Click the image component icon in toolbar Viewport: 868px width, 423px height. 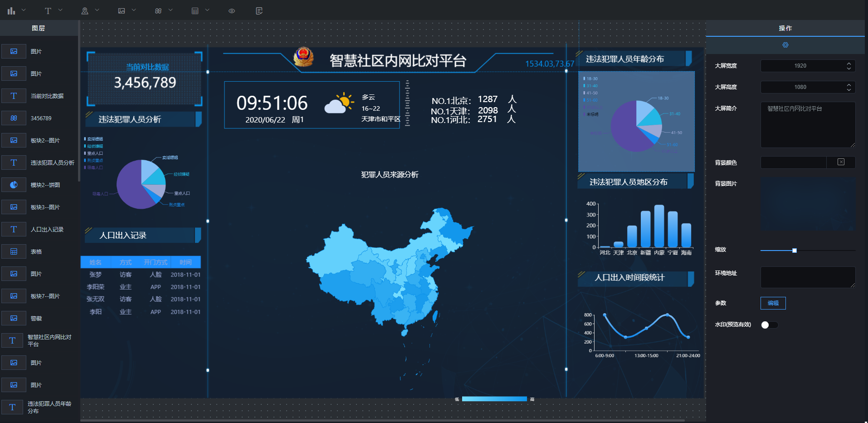pyautogui.click(x=122, y=10)
